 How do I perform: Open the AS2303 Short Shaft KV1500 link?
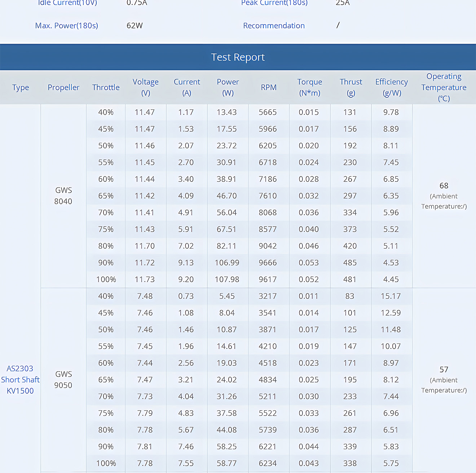coord(20,380)
